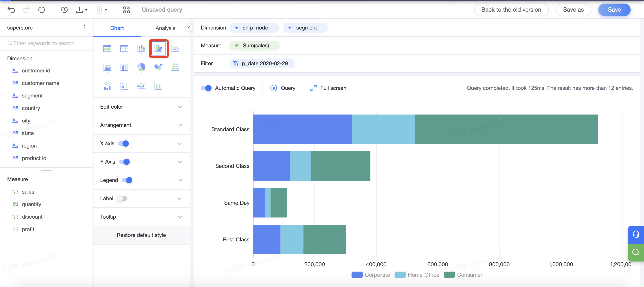
Task: Select the profit measure field
Action: [28, 229]
